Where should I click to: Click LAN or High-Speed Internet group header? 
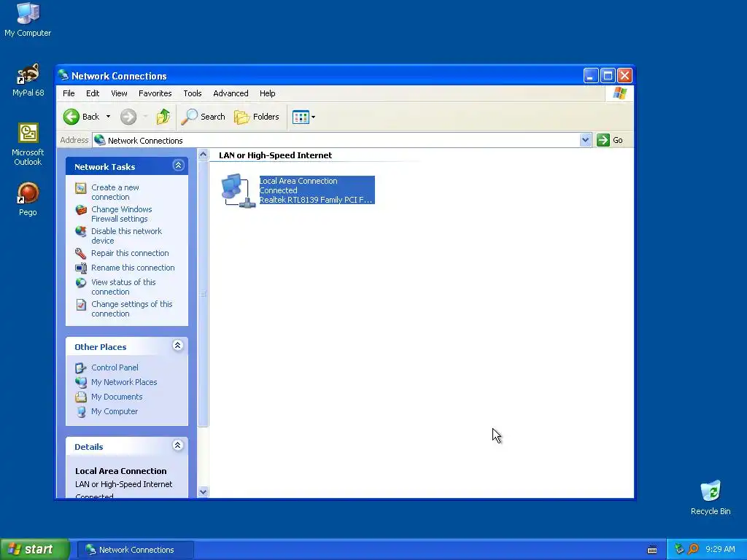275,155
